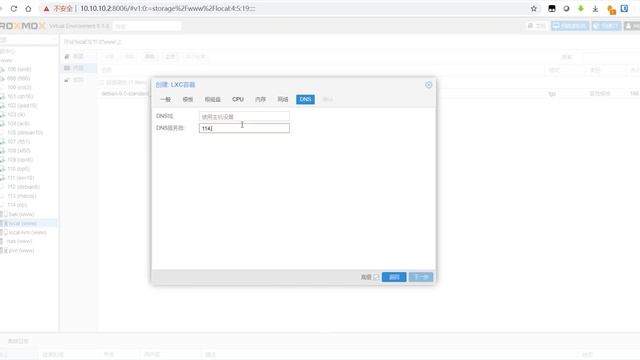Click the browser address bar URL
The height and width of the screenshot is (360, 640).
(168, 9)
